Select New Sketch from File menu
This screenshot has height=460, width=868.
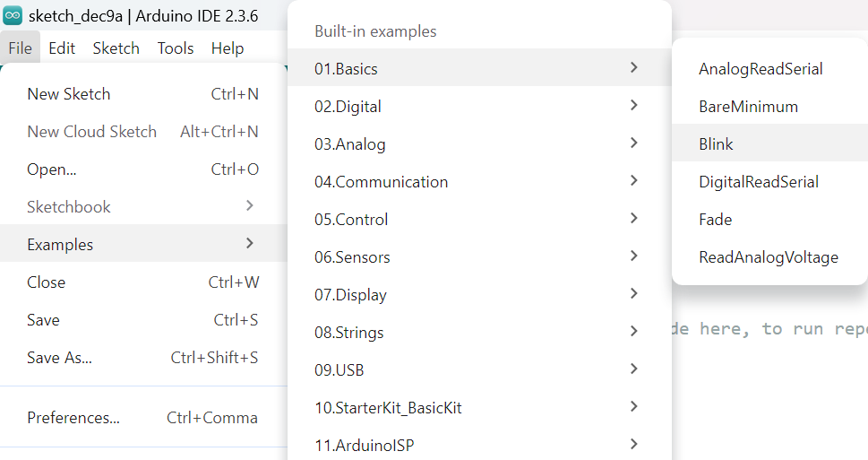(x=69, y=94)
